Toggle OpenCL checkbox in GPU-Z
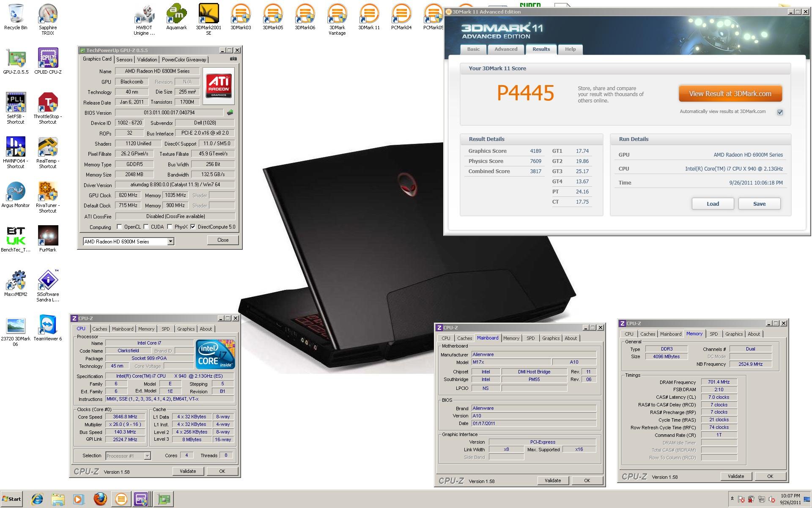 point(119,227)
